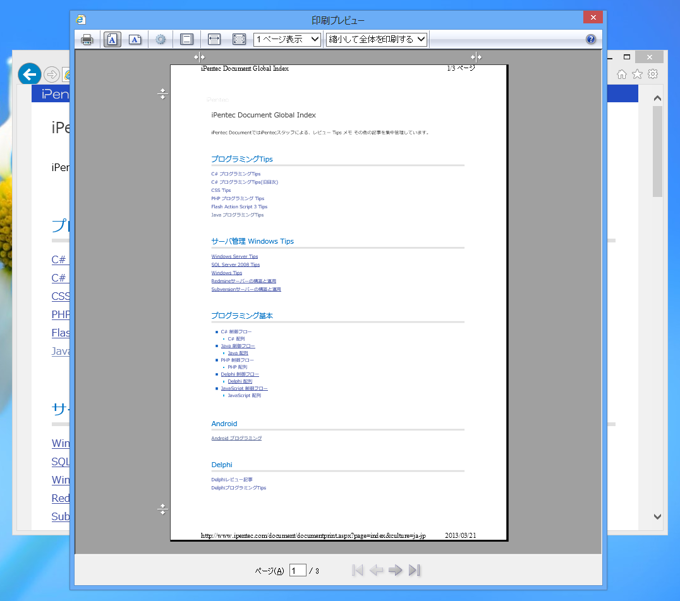This screenshot has height=601, width=680.
Task: Click the Red… link in the background browser page
Action: 61,498
